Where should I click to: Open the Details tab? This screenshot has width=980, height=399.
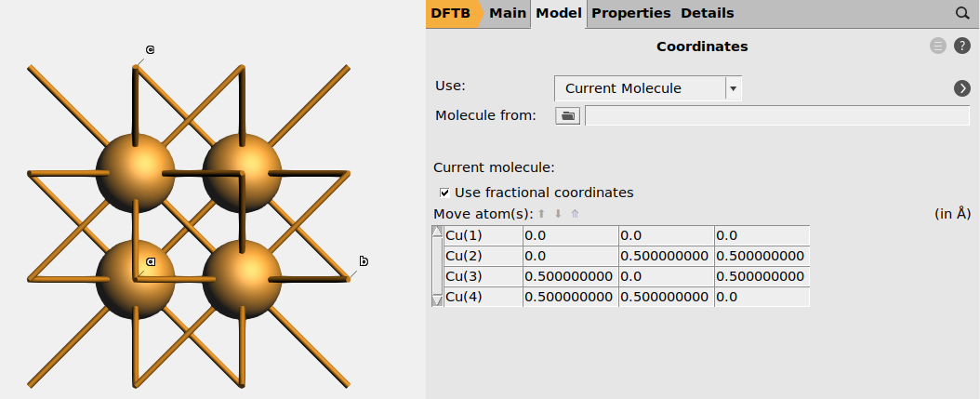coord(707,13)
